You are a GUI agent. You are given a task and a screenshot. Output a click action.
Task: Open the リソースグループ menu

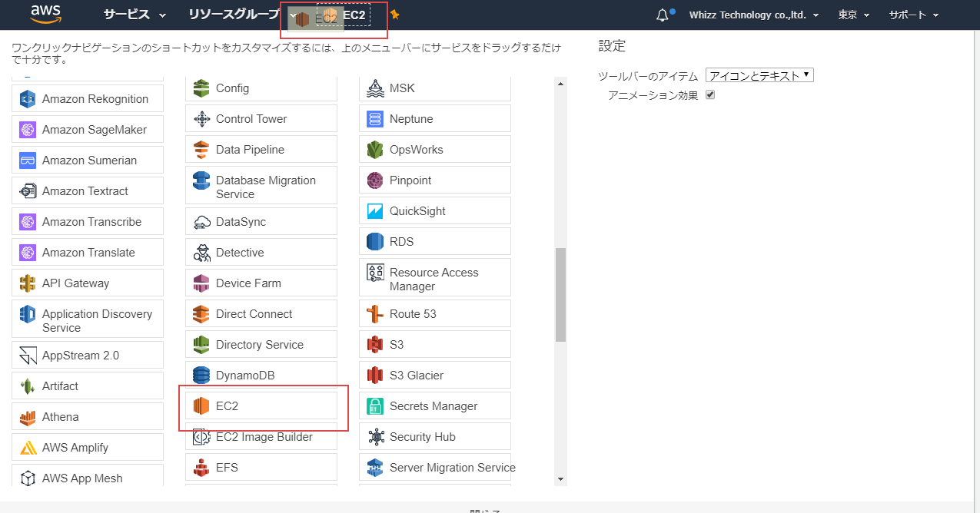234,14
